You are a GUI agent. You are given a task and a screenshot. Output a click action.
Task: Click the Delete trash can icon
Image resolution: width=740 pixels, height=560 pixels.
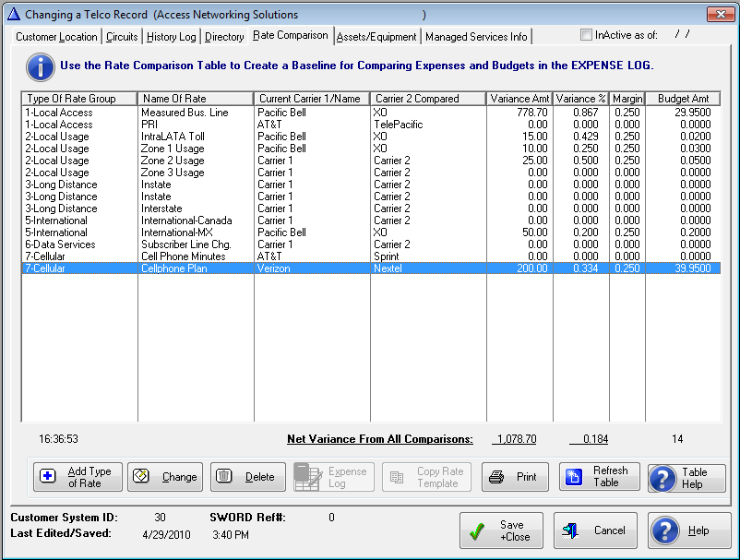click(224, 476)
